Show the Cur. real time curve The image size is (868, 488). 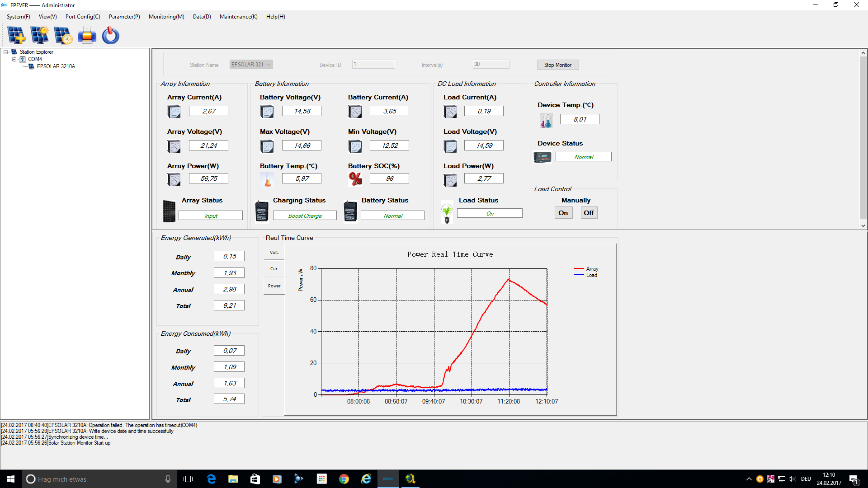(x=274, y=269)
